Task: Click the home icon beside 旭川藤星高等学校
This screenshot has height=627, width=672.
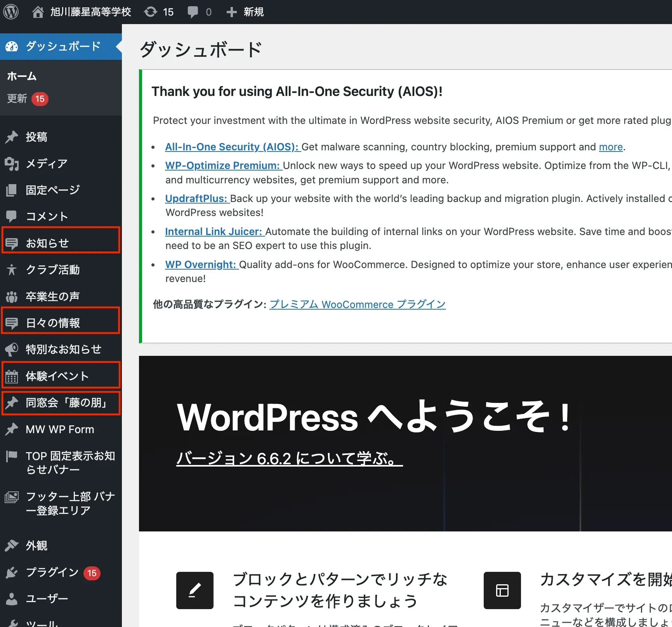Action: pyautogui.click(x=38, y=12)
